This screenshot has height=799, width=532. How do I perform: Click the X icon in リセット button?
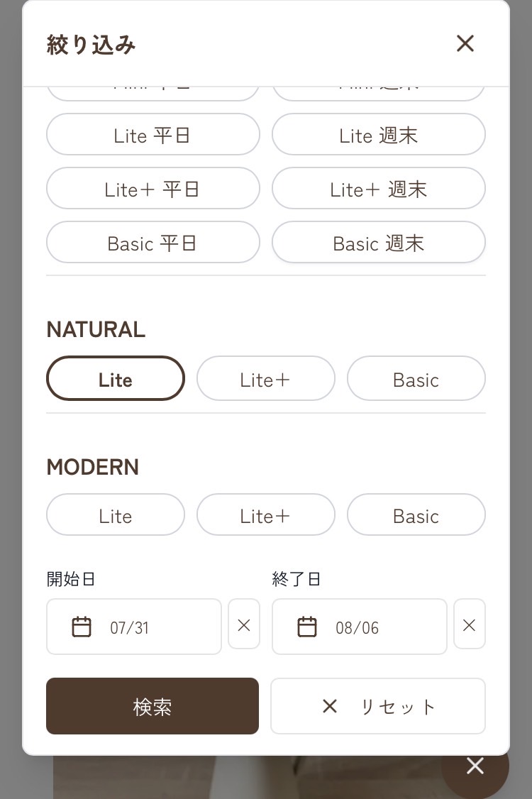[x=330, y=706]
